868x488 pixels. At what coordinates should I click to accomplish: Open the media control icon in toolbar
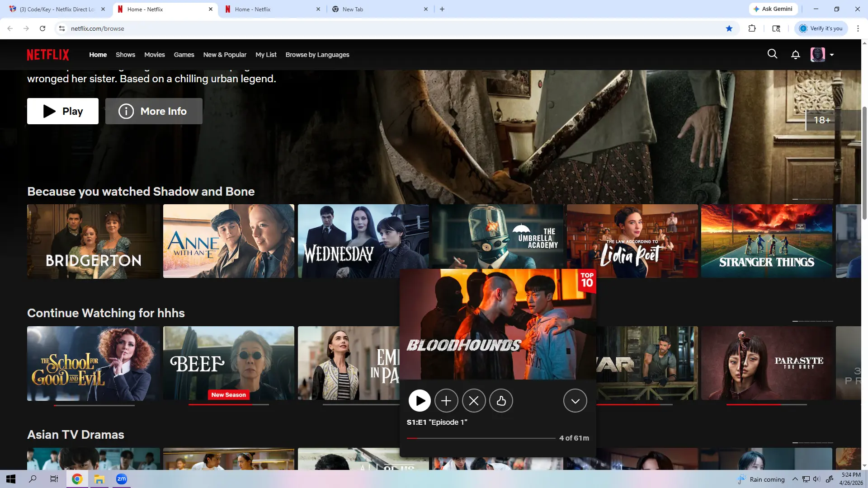pos(776,28)
